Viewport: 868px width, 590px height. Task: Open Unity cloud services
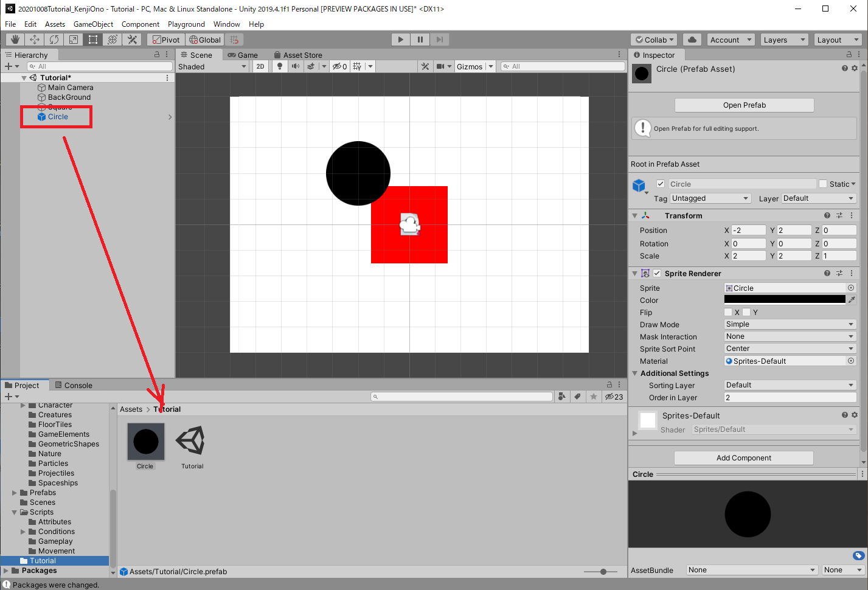tap(692, 40)
